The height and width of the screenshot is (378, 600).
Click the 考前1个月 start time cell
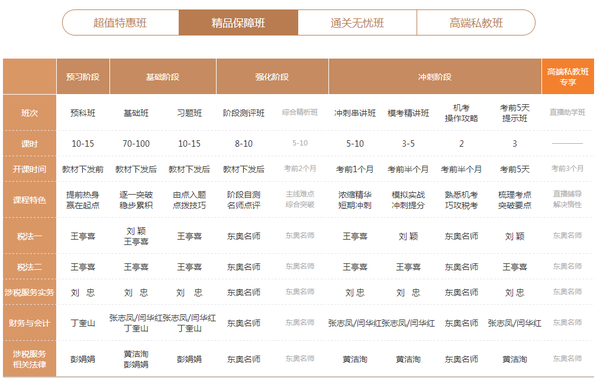click(x=355, y=169)
